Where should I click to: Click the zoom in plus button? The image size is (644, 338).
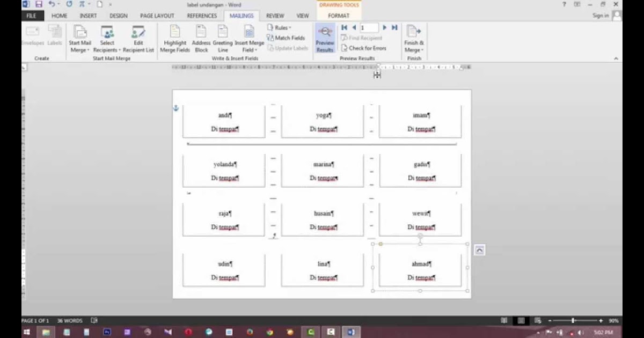tap(601, 320)
